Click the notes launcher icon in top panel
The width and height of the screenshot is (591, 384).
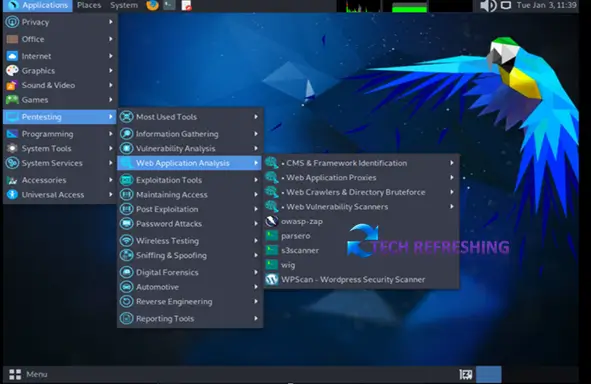pos(186,5)
